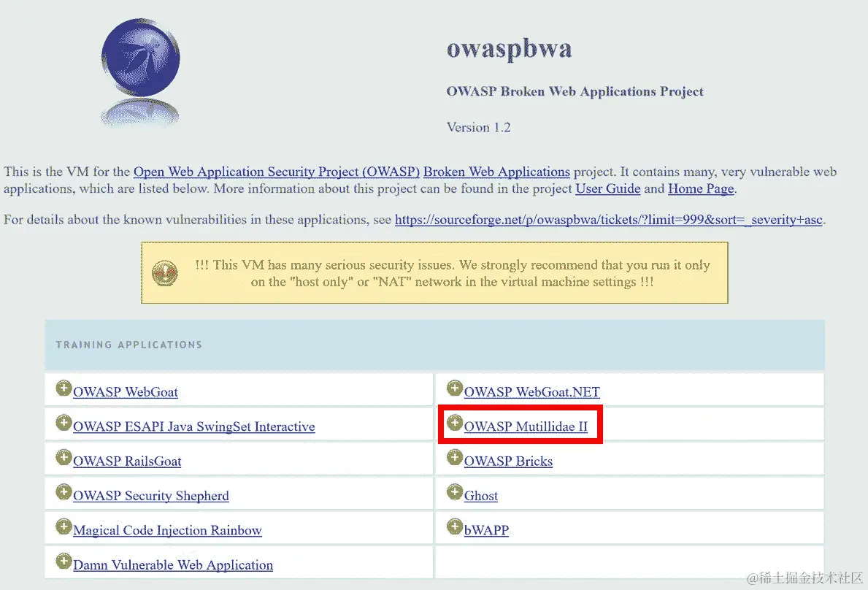Expand plus icon next to OWASP ESAPI Java SwingSet
The height and width of the screenshot is (590, 868).
coord(64,423)
